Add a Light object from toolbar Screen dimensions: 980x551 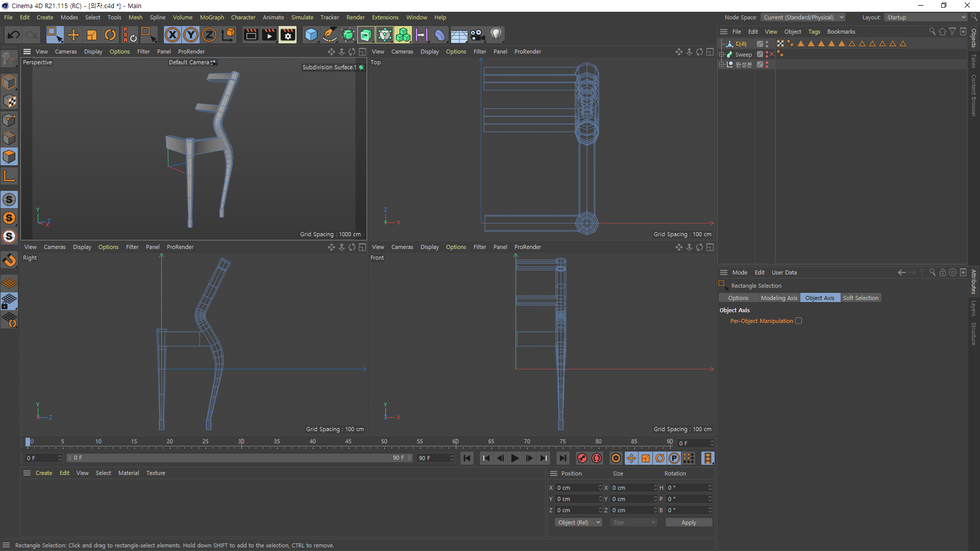point(496,35)
